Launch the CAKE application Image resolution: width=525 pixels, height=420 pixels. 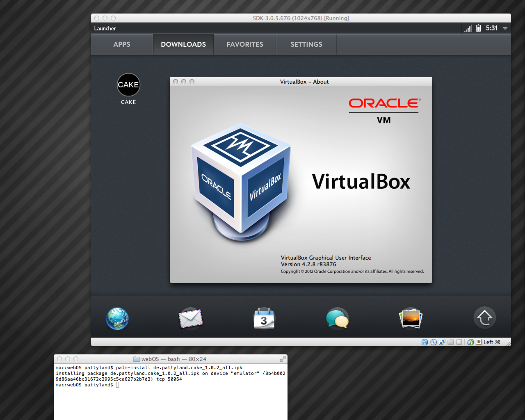(128, 84)
